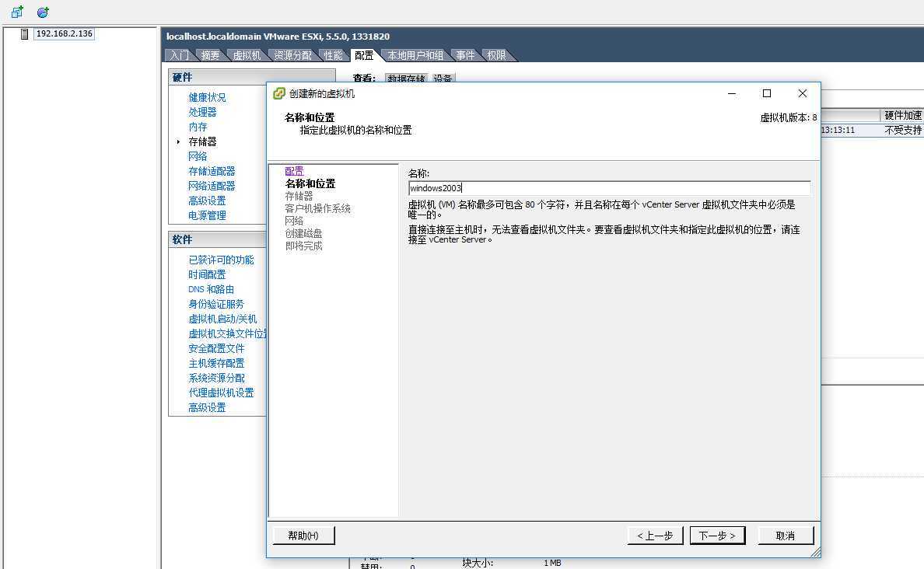924x569 pixels.
Task: Cancel the wizard with 取消
Action: pyautogui.click(x=786, y=536)
